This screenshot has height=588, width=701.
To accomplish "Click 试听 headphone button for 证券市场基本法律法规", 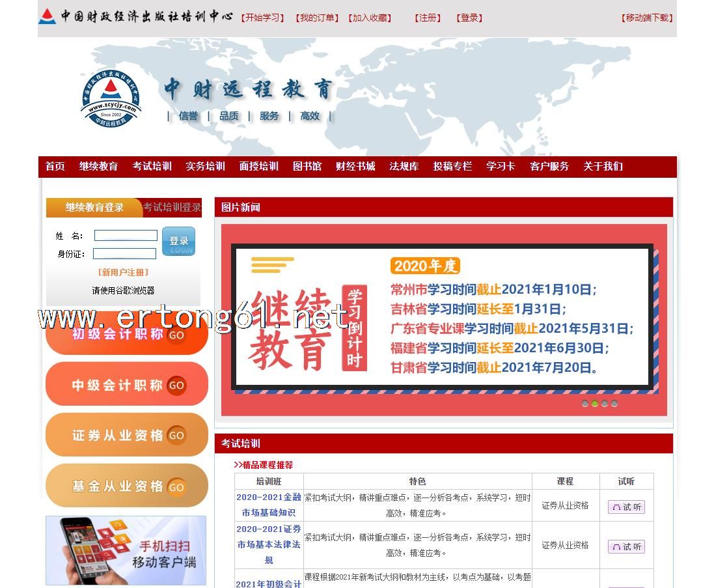I will coord(626,546).
